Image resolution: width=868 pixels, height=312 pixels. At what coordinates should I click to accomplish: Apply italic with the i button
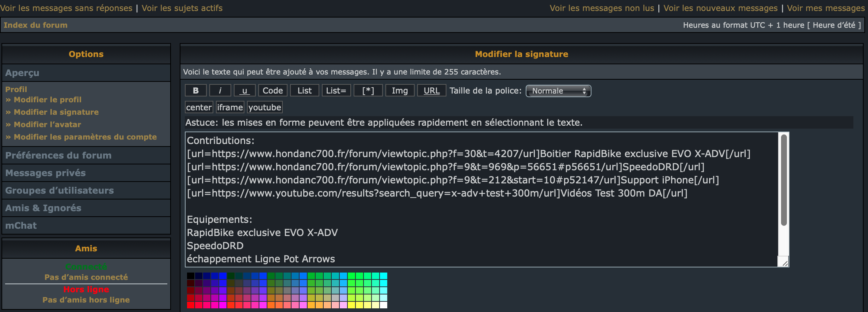tap(220, 91)
